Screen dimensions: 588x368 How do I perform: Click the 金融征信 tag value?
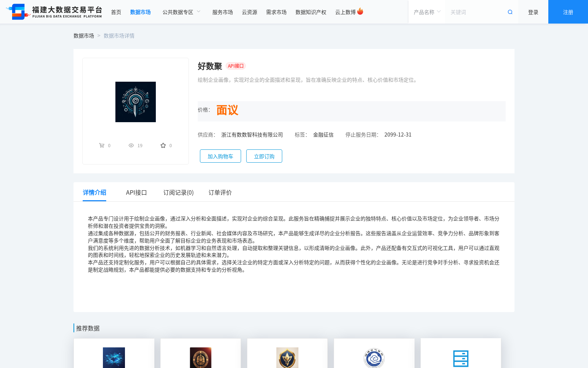[323, 135]
